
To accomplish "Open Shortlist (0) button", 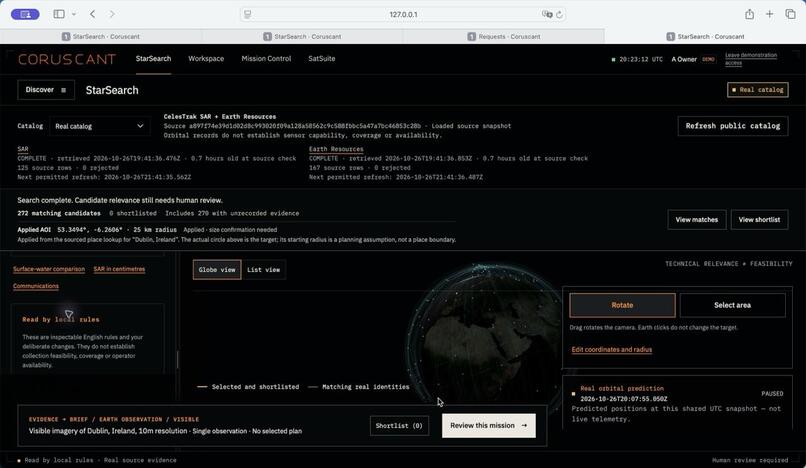I will coord(399,426).
